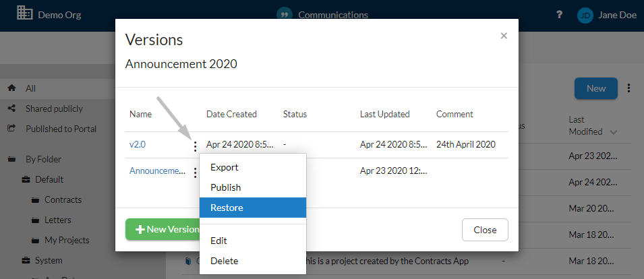This screenshot has height=279, width=644.
Task: Click briefcase icon beside System
Action: [26, 260]
